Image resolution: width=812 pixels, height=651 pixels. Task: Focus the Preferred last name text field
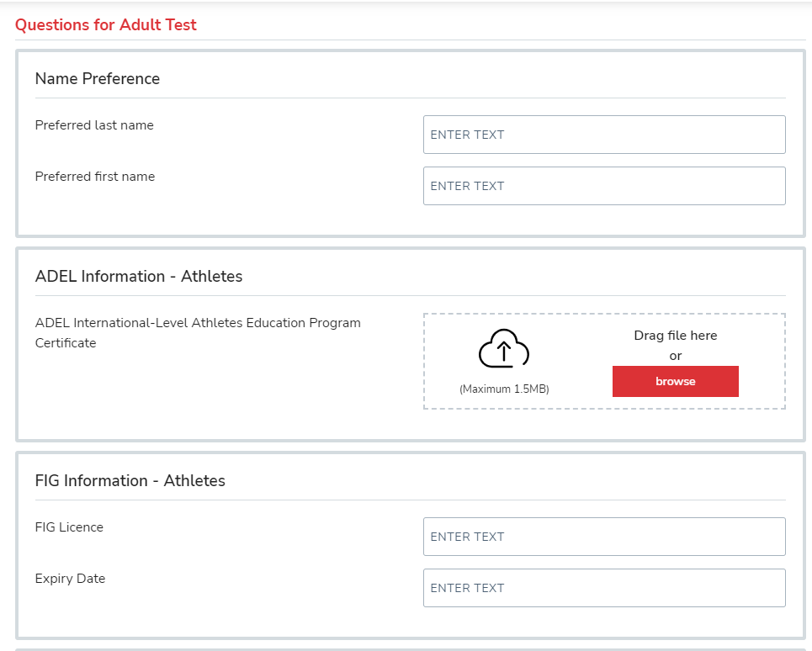(x=603, y=135)
